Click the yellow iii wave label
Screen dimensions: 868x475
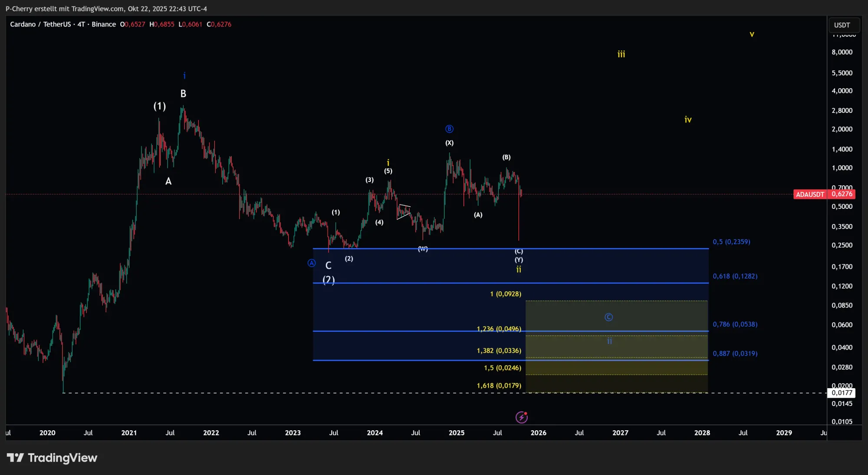click(621, 54)
